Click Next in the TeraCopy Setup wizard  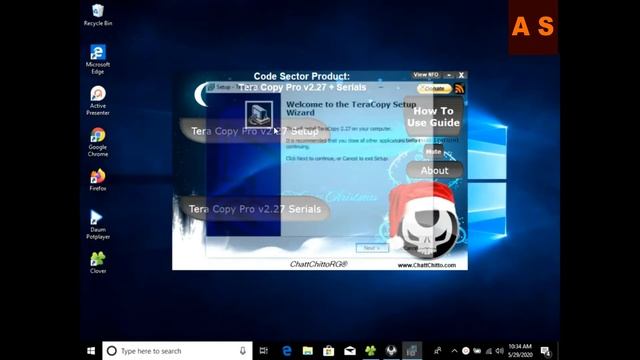(x=372, y=248)
